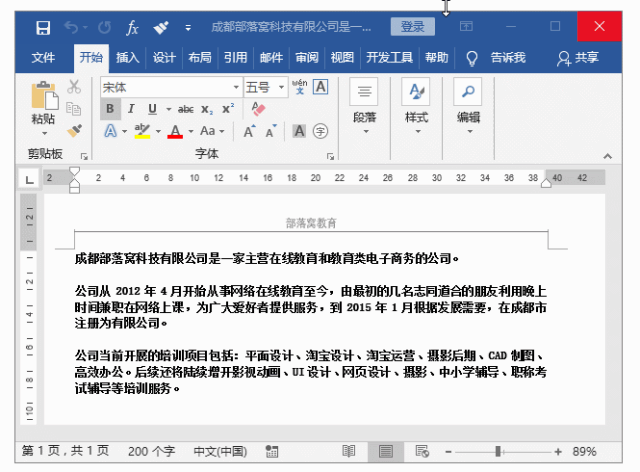
Task: Expand the font name dropdown arrow
Action: [x=236, y=87]
